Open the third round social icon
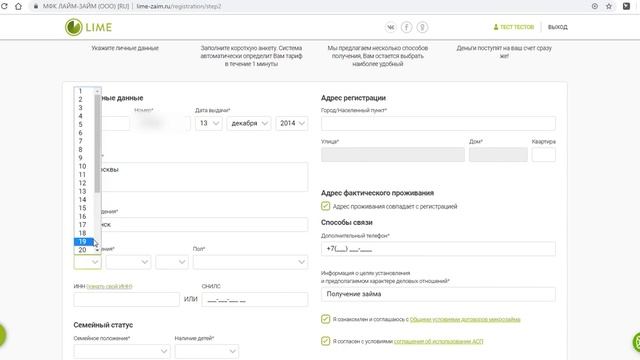Screen dimensions: 640x360 click(x=422, y=27)
